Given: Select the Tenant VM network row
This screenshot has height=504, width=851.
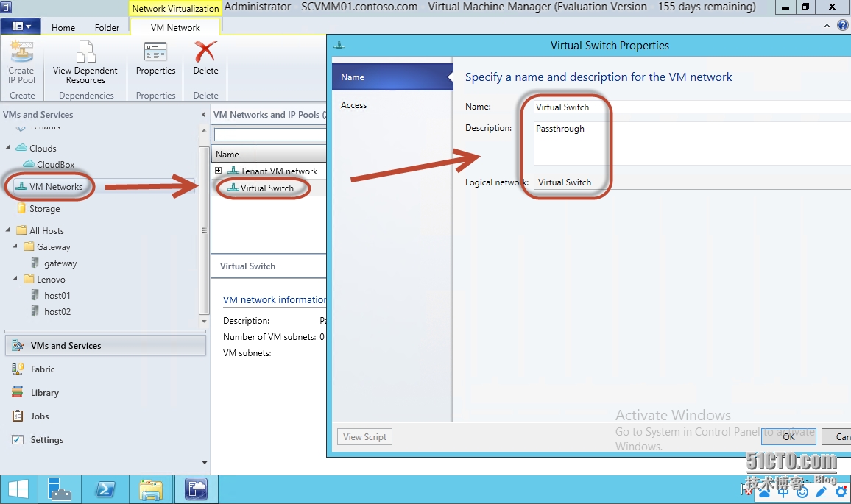Looking at the screenshot, I should [269, 171].
